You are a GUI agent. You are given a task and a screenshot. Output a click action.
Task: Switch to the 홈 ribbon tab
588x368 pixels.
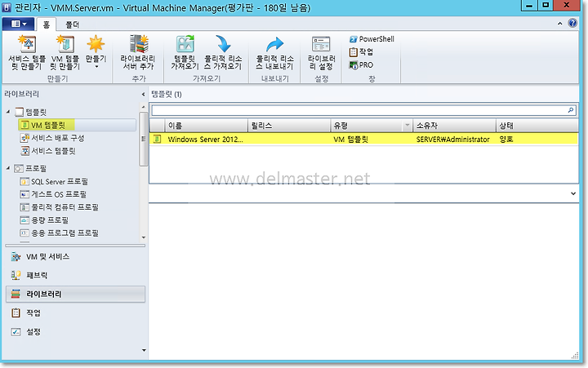pos(46,24)
